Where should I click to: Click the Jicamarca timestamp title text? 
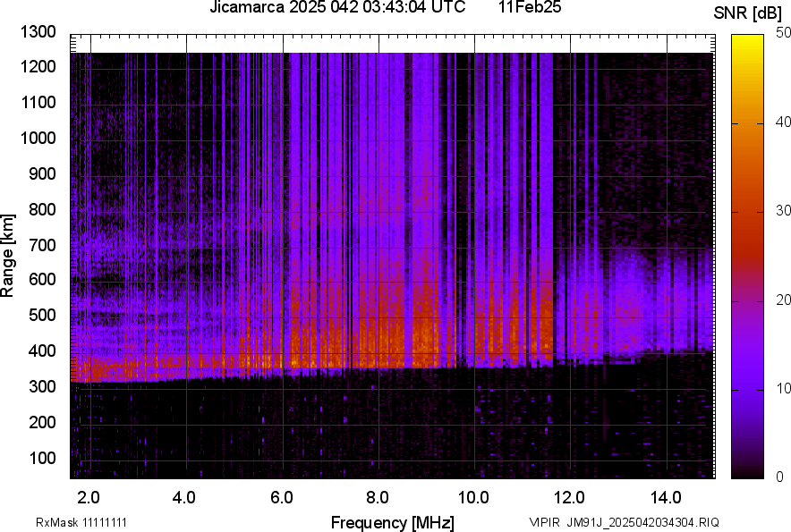337,8
